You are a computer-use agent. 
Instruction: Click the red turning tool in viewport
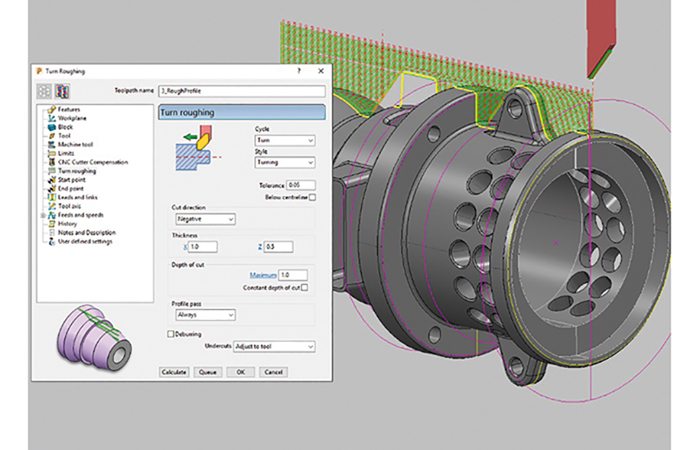[x=601, y=38]
